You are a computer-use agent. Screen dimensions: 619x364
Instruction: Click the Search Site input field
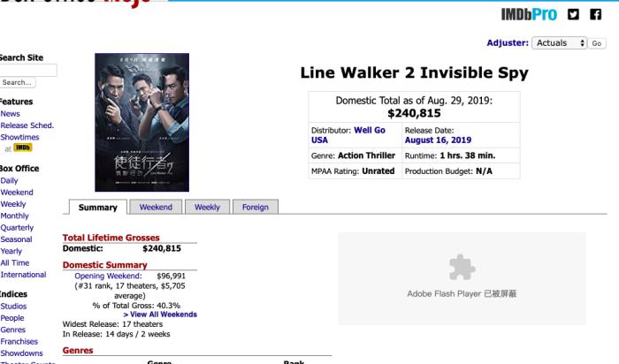27,70
